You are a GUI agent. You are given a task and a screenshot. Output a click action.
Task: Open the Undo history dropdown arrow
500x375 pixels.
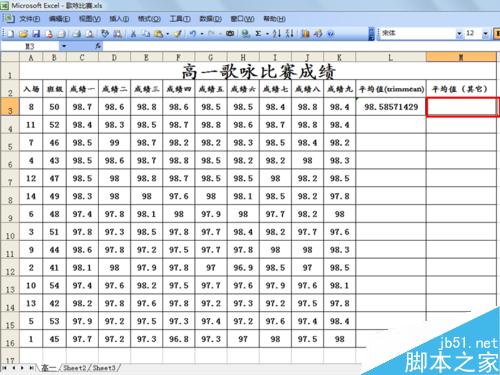(x=202, y=34)
